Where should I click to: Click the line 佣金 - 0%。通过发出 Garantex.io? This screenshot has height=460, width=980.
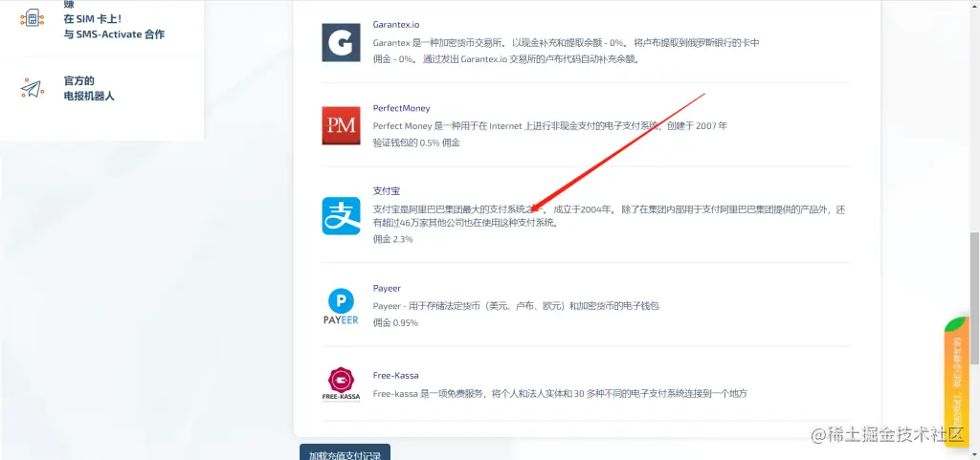(509, 59)
